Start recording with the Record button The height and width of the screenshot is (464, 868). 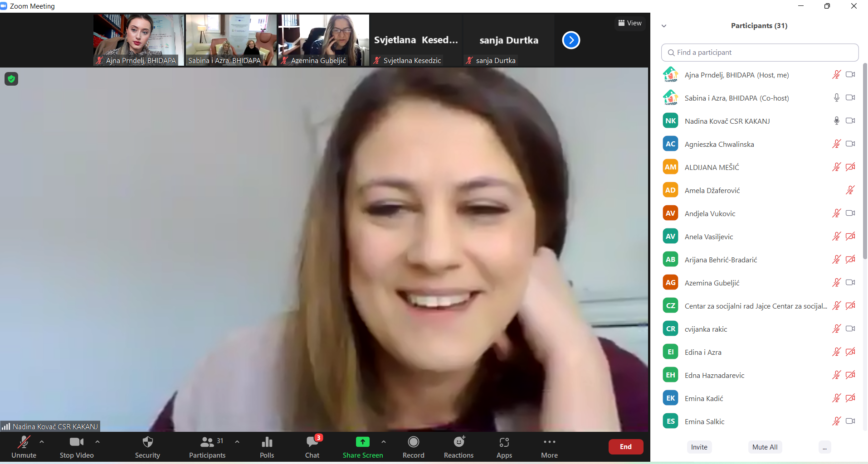click(x=413, y=447)
